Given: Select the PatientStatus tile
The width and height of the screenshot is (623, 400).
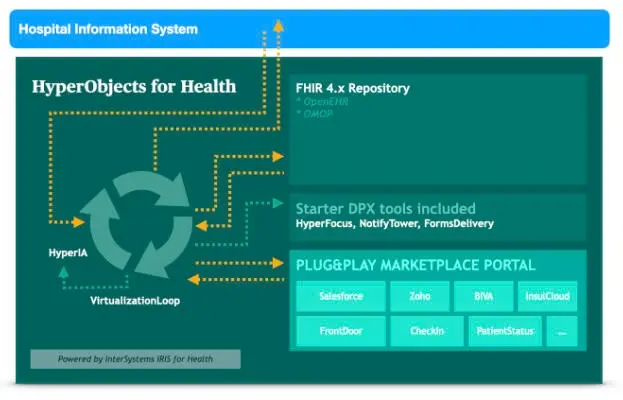Looking at the screenshot, I should coord(505,331).
